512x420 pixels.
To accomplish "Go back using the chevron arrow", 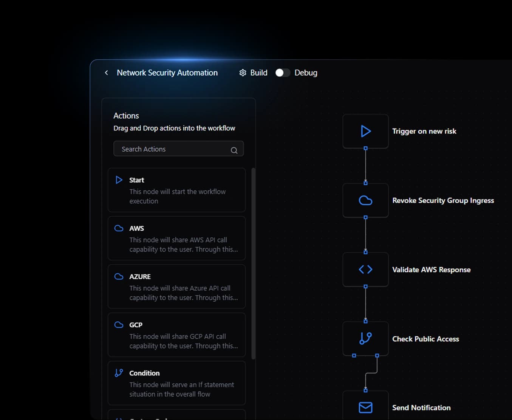I will click(x=107, y=73).
